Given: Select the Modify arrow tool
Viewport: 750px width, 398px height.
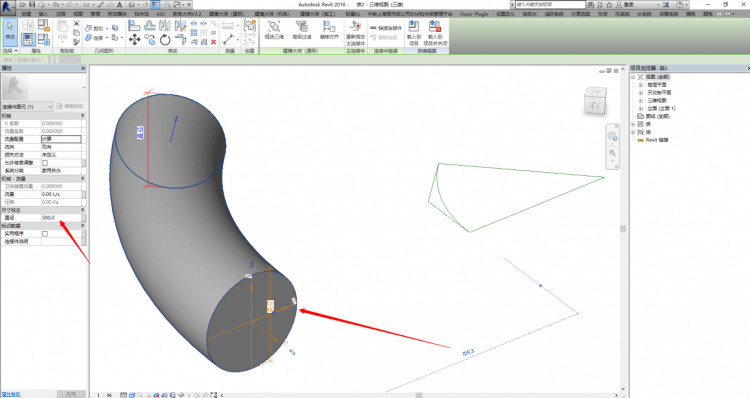Looking at the screenshot, I should pyautogui.click(x=10, y=31).
